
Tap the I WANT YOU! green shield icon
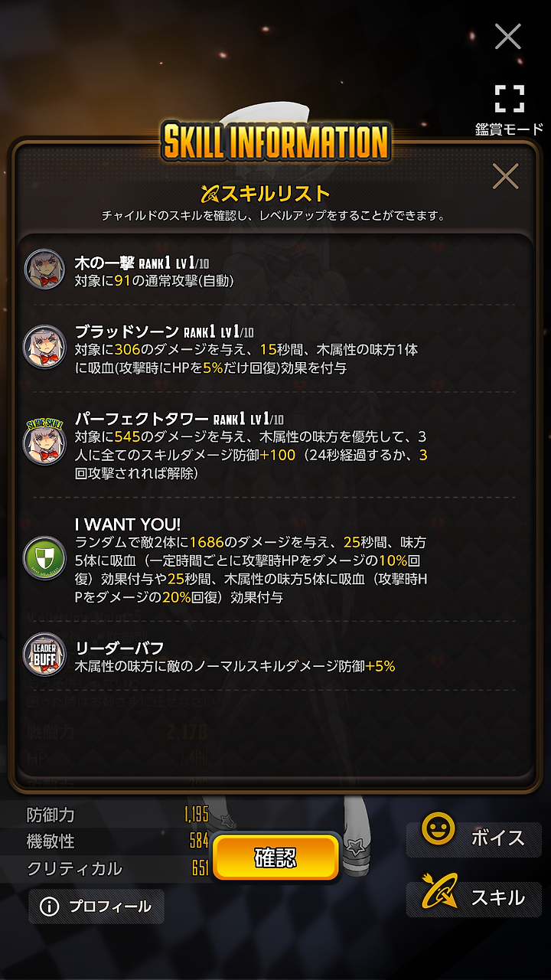click(44, 560)
